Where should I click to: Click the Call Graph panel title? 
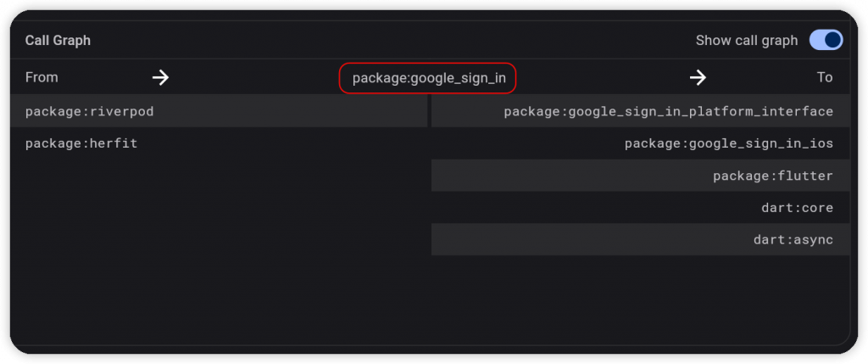[x=58, y=41]
